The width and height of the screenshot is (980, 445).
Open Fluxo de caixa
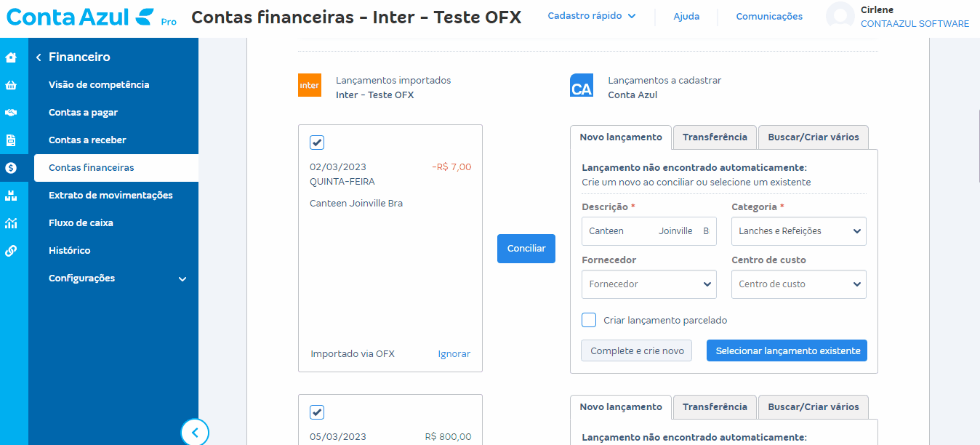[81, 223]
